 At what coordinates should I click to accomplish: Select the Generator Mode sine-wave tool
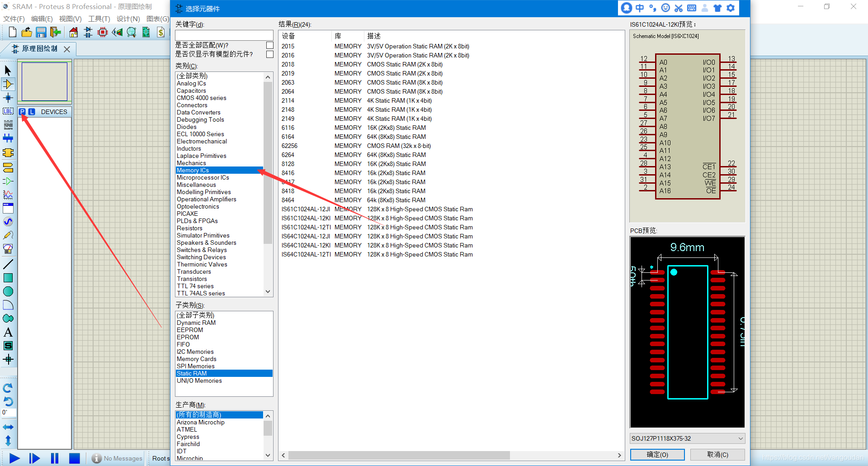coord(8,222)
